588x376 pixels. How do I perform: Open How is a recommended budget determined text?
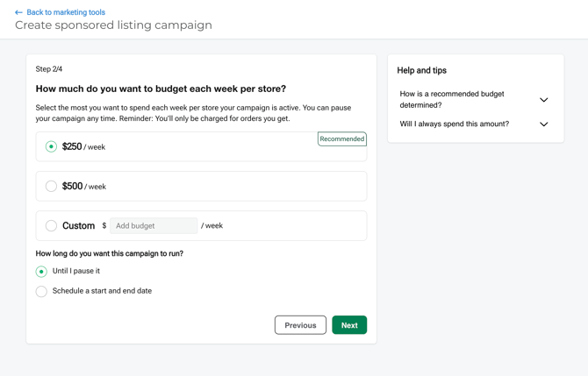tap(452, 99)
